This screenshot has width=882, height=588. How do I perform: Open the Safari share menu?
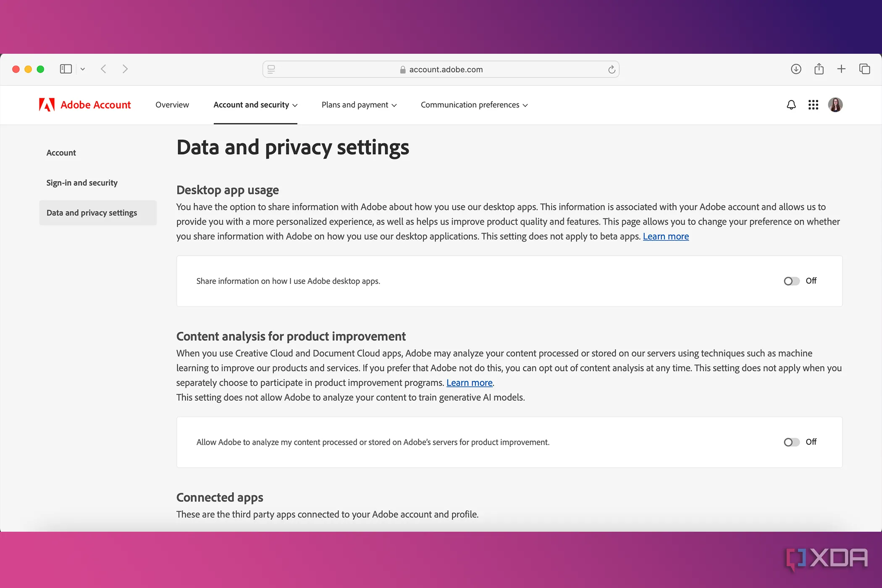tap(819, 69)
